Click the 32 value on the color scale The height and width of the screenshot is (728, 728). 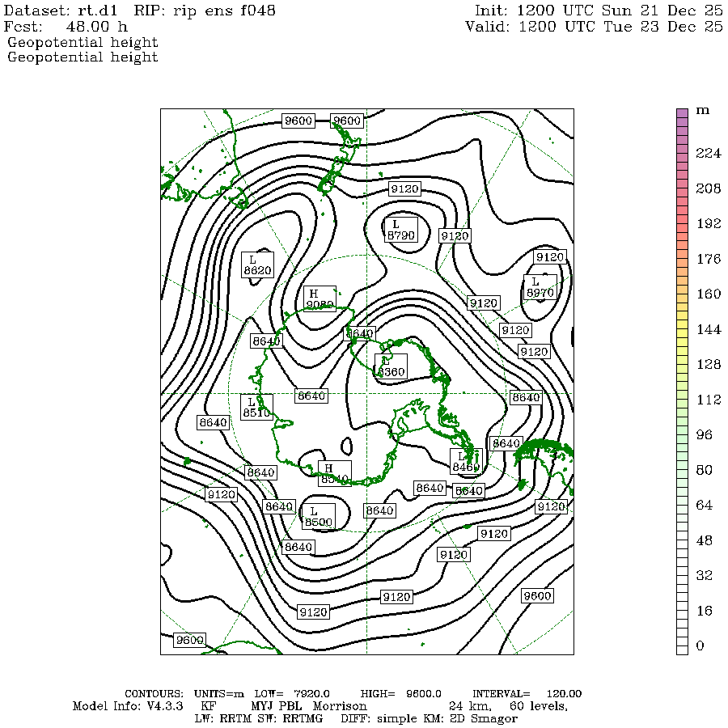(x=704, y=575)
